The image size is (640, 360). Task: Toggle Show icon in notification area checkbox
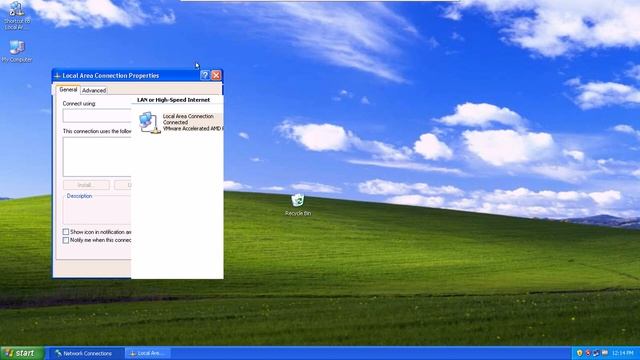[66, 232]
